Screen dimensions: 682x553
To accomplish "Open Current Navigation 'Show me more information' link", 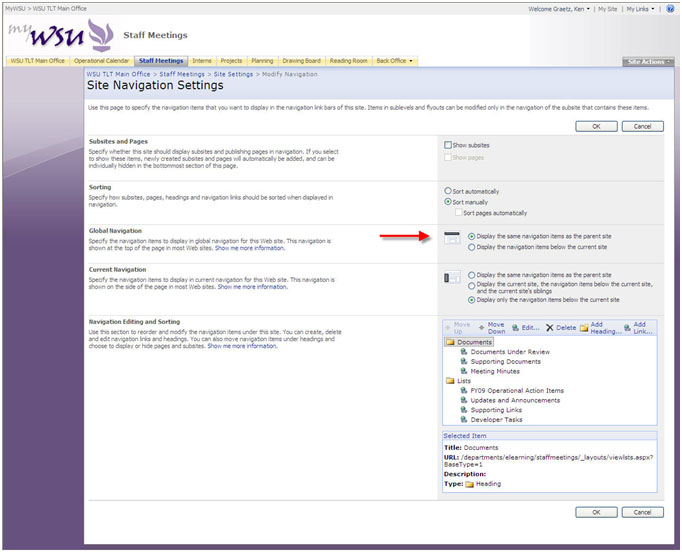I will click(253, 287).
